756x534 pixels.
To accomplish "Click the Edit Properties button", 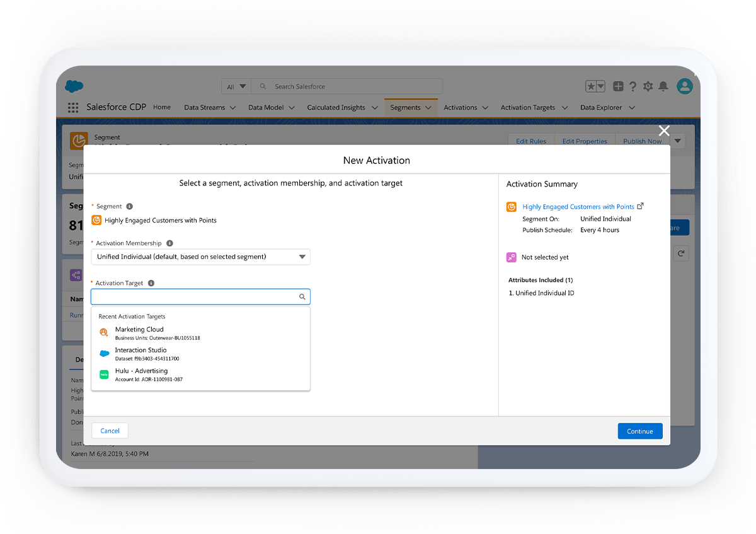I will [x=585, y=141].
